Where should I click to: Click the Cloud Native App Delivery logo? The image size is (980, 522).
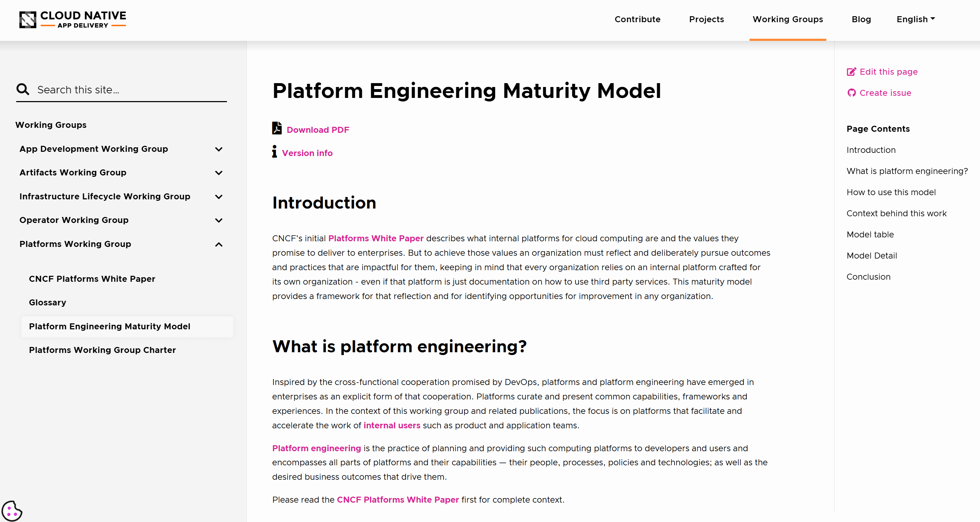click(72, 20)
